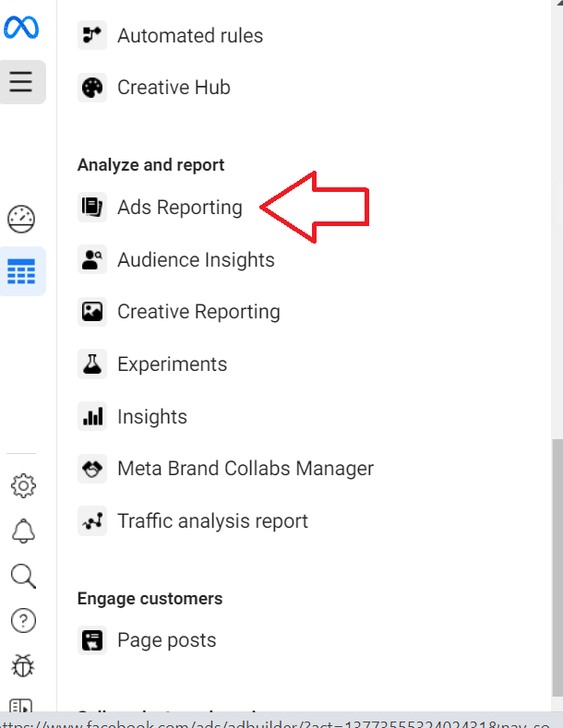
Task: Click the vertical scrollbar thumb
Action: (557, 567)
